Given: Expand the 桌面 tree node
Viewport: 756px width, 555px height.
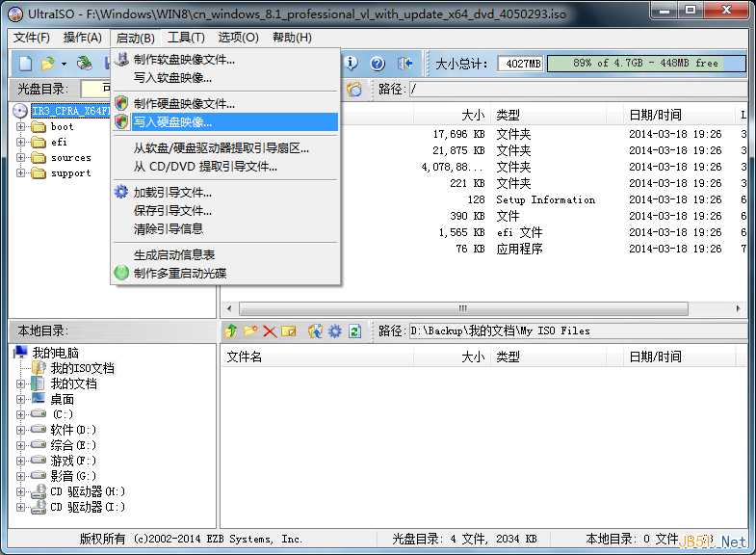Looking at the screenshot, I should point(20,399).
